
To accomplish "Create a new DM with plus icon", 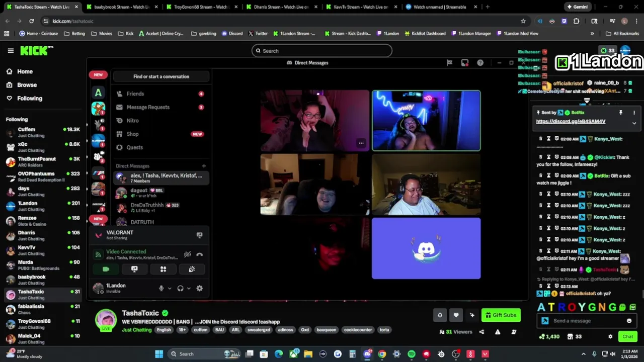I will pos(204,166).
